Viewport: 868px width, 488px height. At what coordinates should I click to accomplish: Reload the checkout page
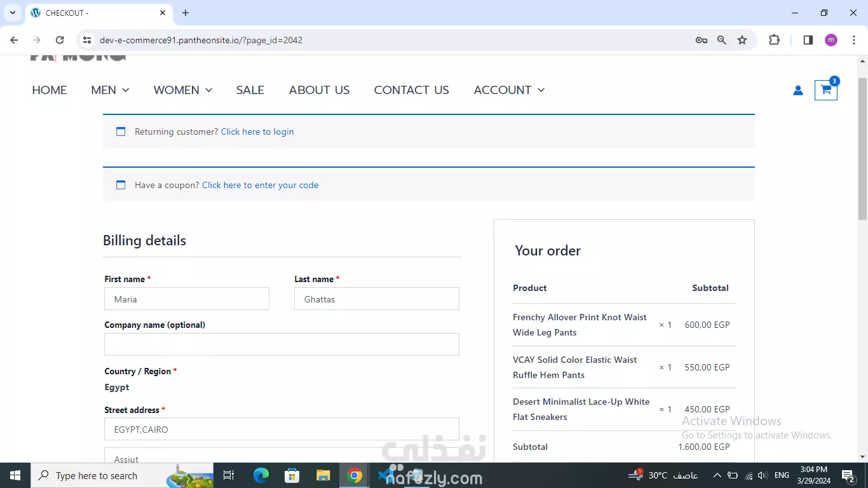click(x=60, y=40)
